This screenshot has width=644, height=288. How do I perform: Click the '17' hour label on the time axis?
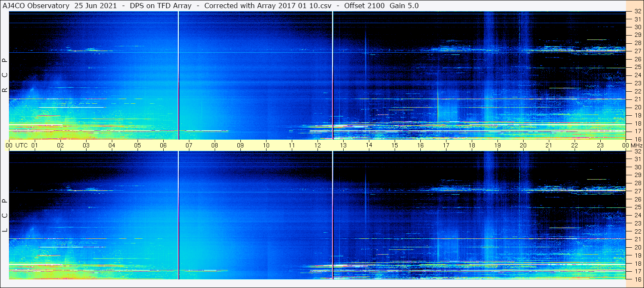tap(446, 145)
